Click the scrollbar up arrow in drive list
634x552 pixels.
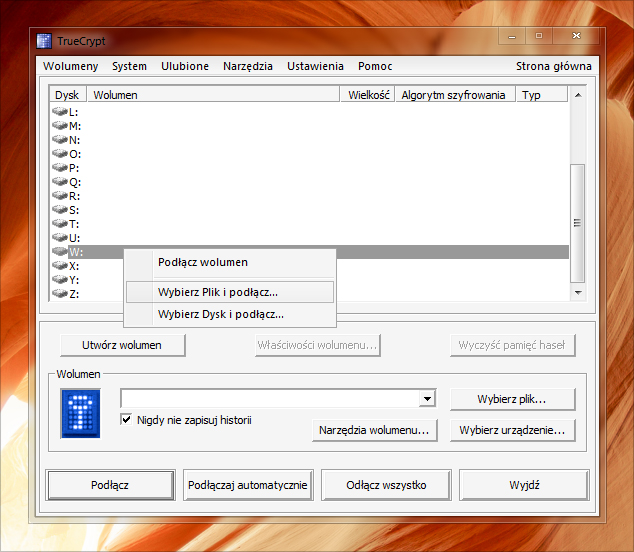pyautogui.click(x=578, y=95)
